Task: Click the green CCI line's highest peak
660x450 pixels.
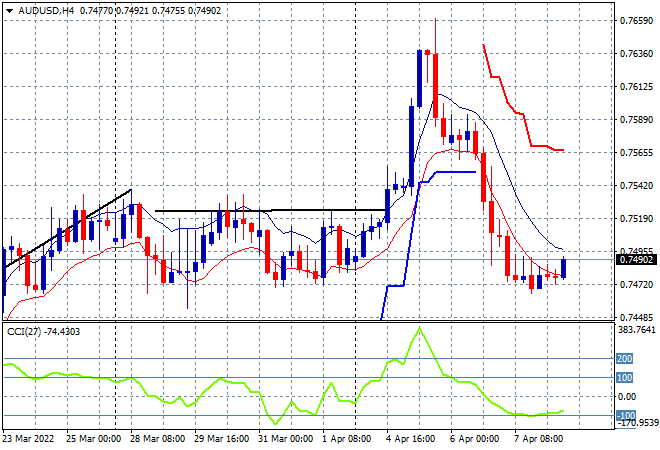Action: pos(419,328)
